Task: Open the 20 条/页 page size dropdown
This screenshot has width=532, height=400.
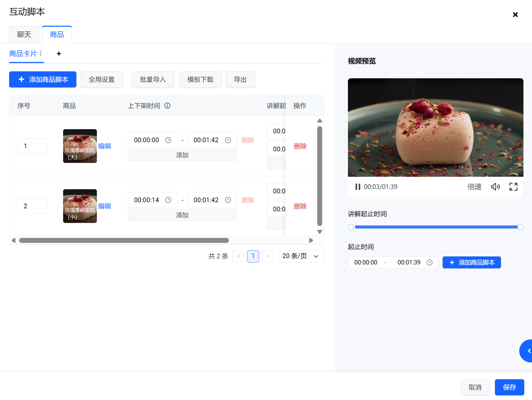Action: pos(301,256)
